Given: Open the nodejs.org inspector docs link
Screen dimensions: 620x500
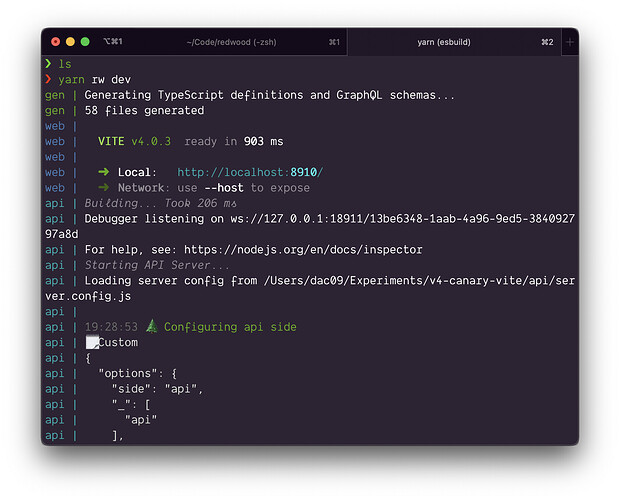Looking at the screenshot, I should point(303,250).
